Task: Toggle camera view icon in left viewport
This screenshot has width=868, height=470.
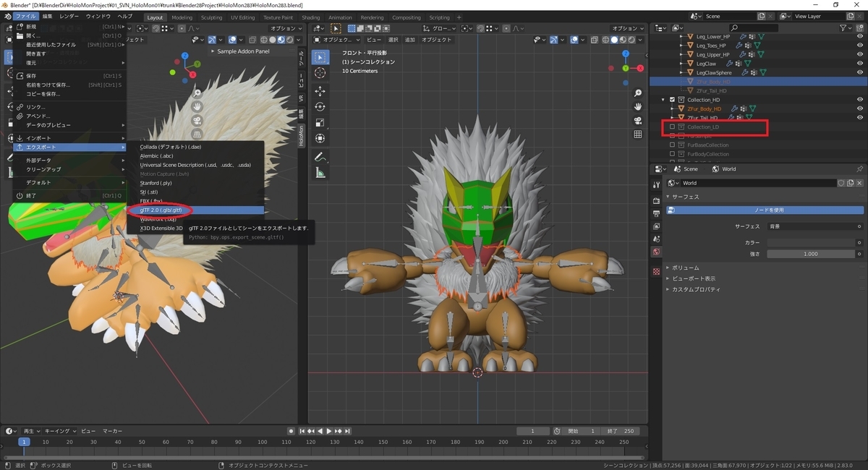Action: coord(197,120)
